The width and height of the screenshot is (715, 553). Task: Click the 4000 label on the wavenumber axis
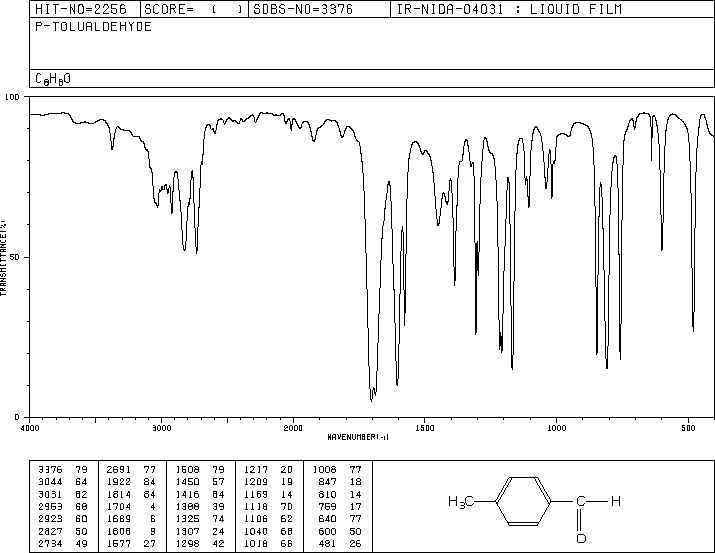[30, 428]
